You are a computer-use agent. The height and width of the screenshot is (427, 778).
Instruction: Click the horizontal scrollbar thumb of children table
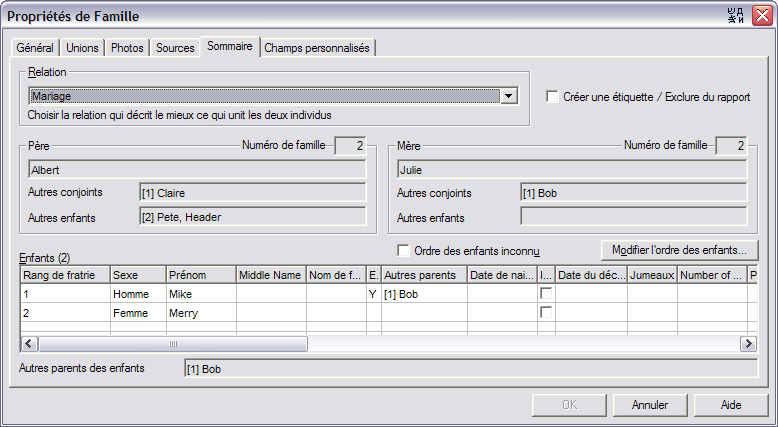pos(173,344)
